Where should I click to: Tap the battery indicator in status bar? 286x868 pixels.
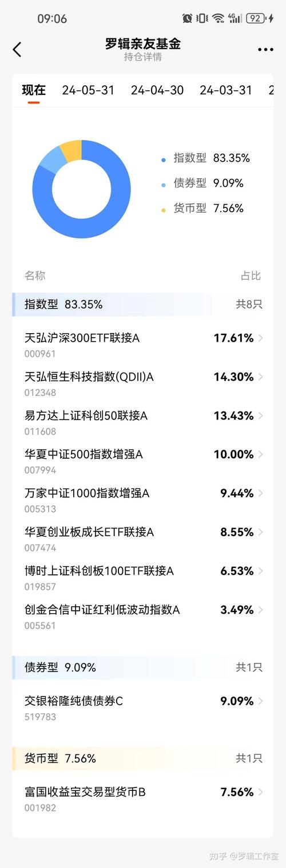pos(256,18)
